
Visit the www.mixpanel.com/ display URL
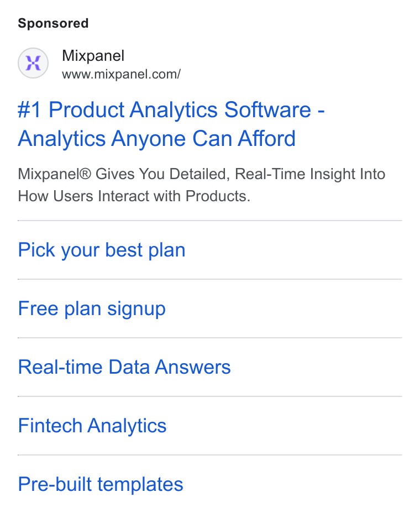121,74
